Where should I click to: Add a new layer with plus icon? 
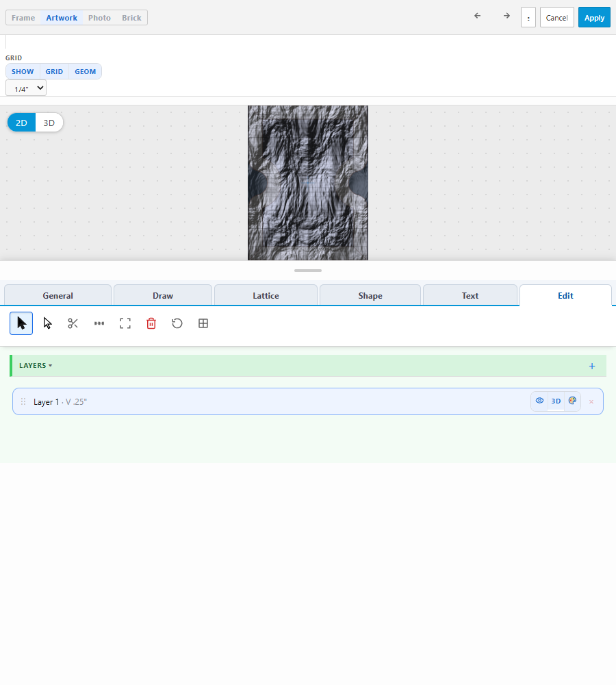tap(592, 366)
